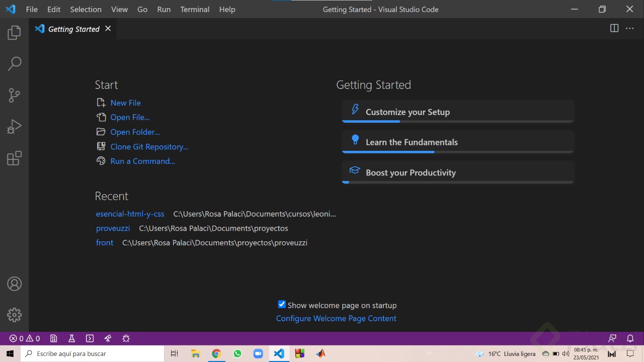Open the Selection menu
The image size is (644, 362).
pos(86,9)
